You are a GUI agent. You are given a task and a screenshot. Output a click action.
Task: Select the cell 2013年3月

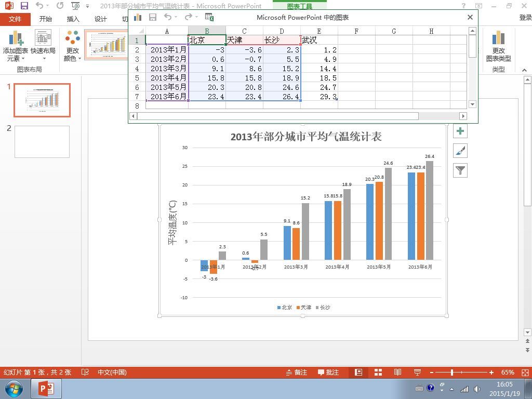pyautogui.click(x=167, y=68)
